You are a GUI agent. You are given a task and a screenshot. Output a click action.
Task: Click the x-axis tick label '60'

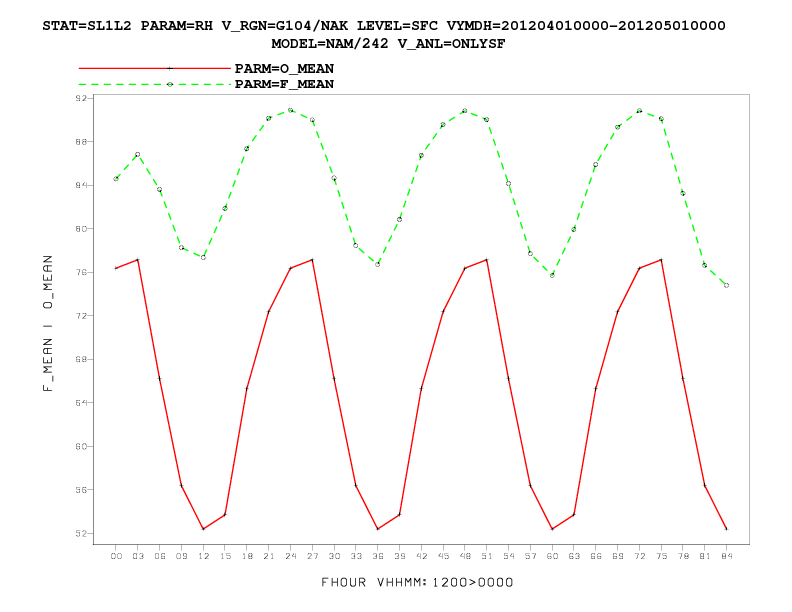click(x=552, y=556)
